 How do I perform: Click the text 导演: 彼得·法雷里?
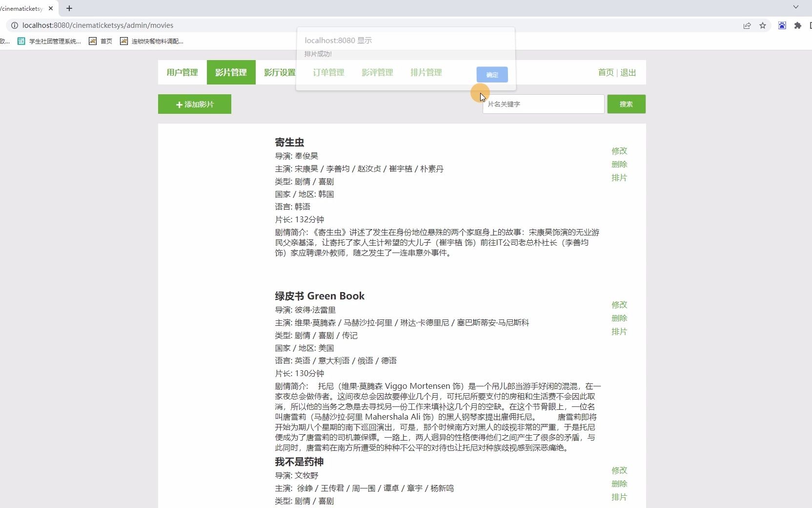[305, 310]
